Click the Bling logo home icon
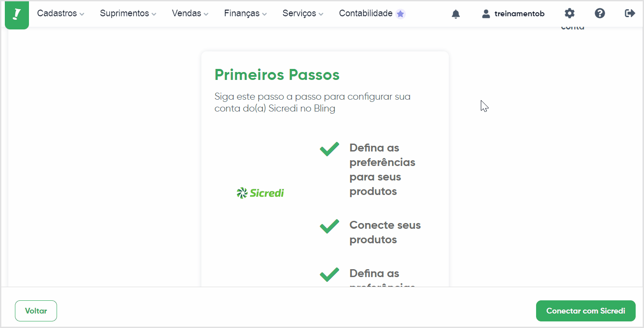This screenshot has width=644, height=328. 17,14
